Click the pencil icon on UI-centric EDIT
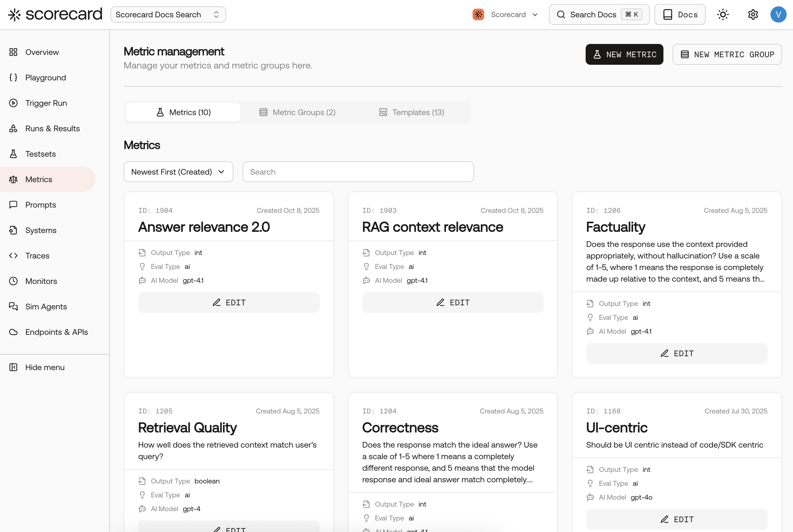Screen dimensions: 793x532 [x=664, y=519]
